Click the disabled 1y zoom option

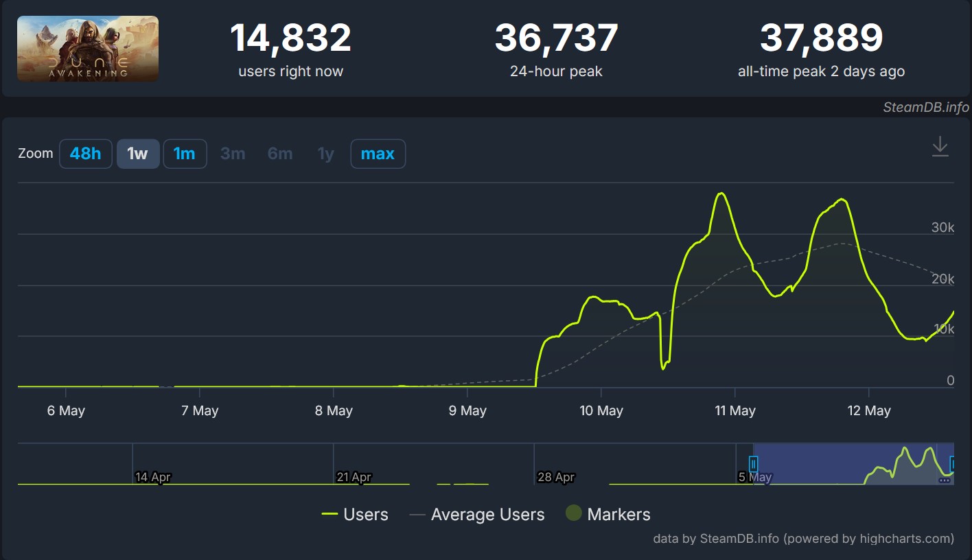(325, 154)
